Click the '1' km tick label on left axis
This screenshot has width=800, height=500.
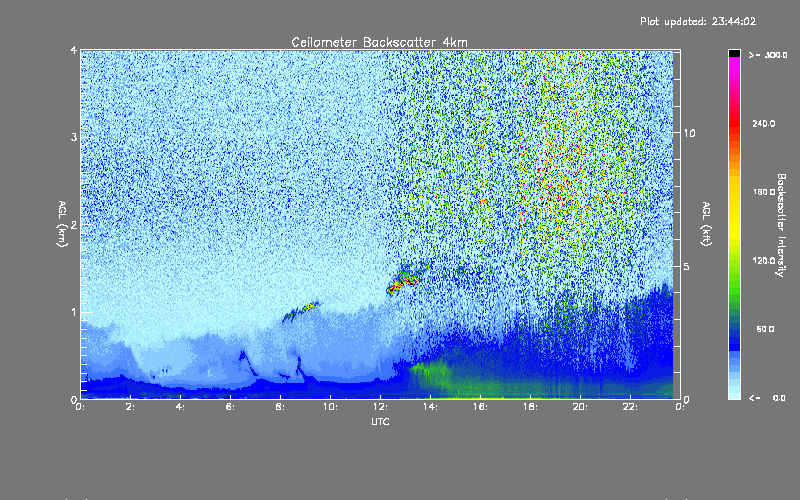pyautogui.click(x=74, y=312)
